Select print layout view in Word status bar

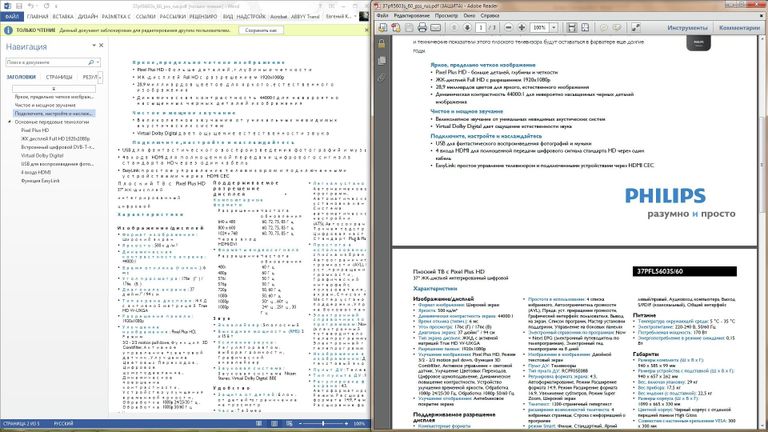coord(274,424)
